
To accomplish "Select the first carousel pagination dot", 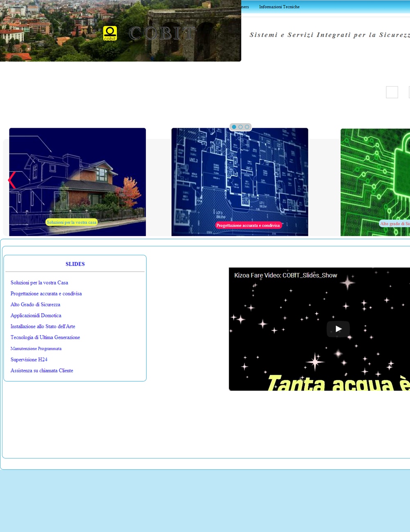I will (x=234, y=127).
